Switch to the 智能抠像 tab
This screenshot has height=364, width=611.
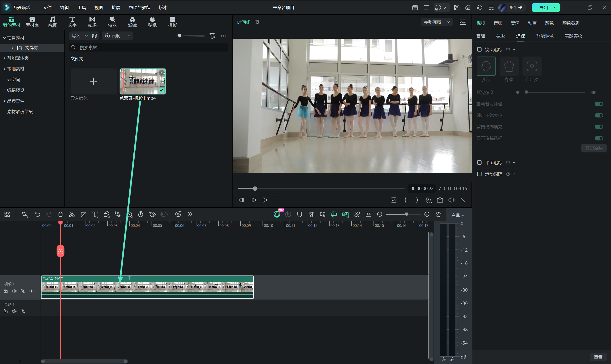tap(545, 36)
